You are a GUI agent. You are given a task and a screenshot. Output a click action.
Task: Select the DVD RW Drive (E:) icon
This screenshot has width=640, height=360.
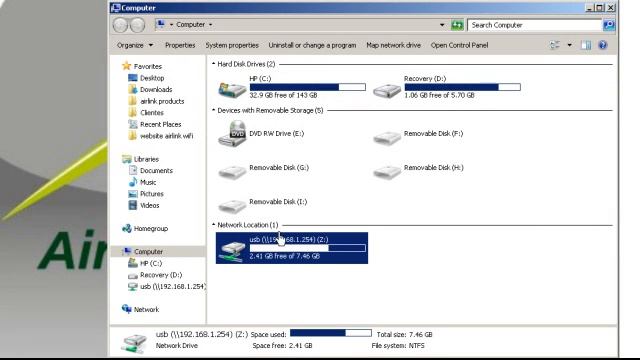(232, 133)
